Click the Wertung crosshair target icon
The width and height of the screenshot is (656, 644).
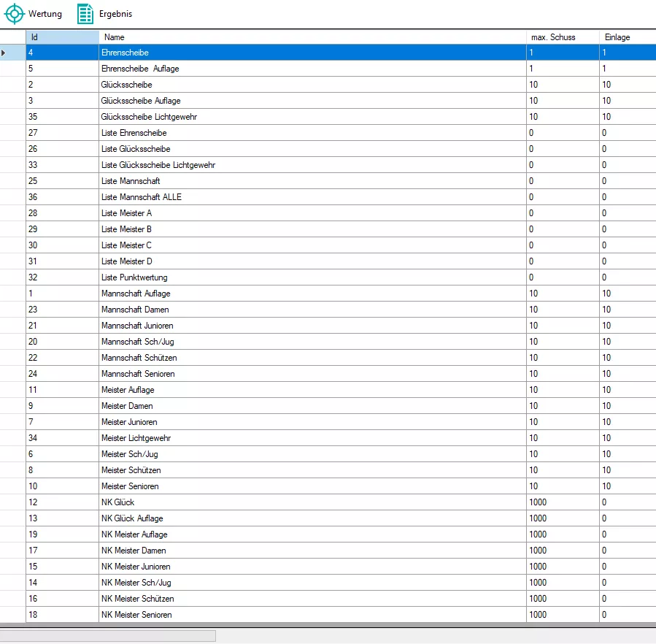coord(15,14)
